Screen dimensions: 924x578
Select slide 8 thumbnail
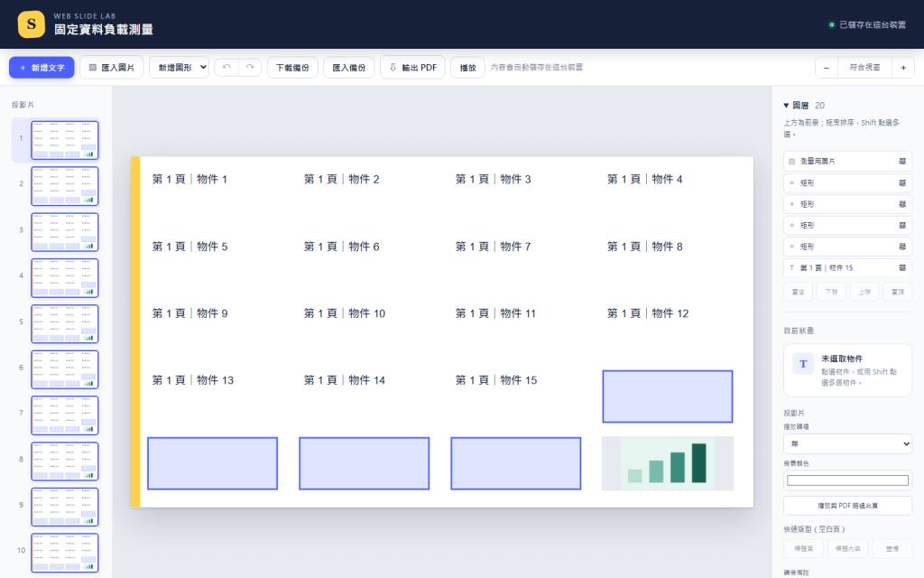pos(65,461)
